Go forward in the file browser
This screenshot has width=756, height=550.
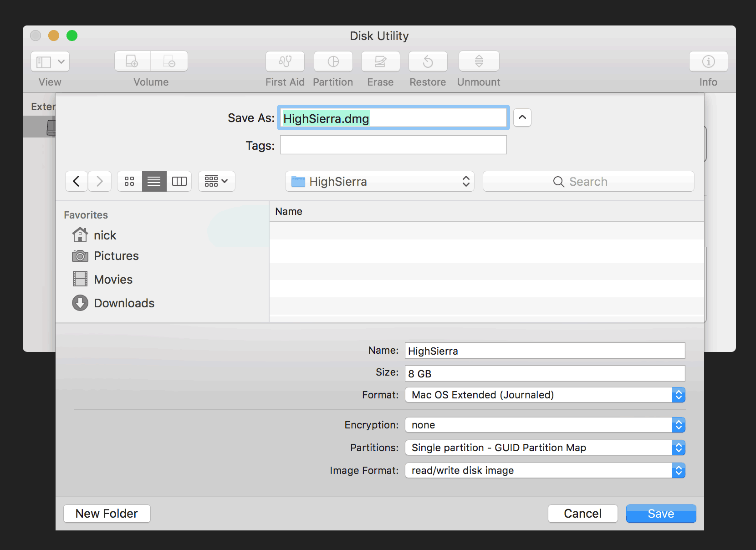100,181
